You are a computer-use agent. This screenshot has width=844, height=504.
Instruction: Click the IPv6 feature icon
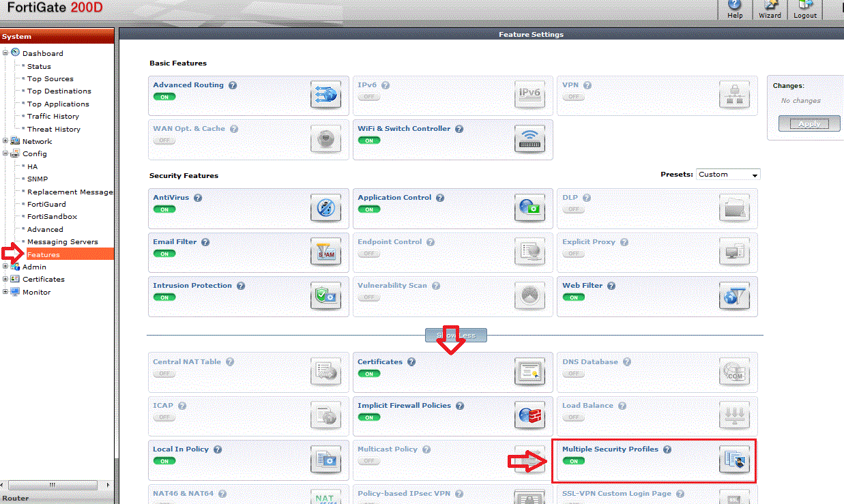[x=530, y=95]
